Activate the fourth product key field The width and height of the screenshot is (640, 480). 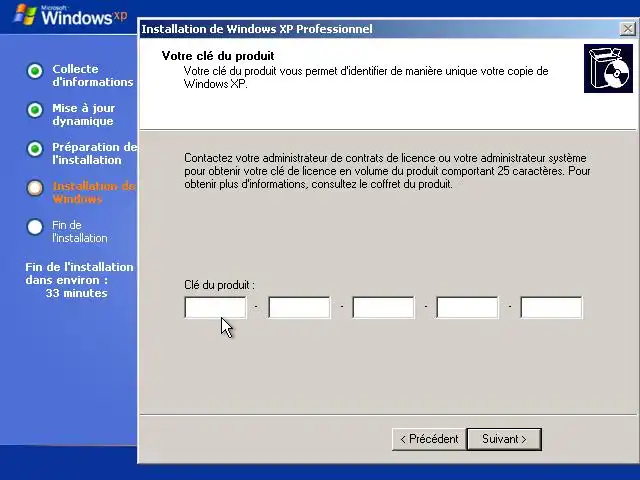coord(467,307)
